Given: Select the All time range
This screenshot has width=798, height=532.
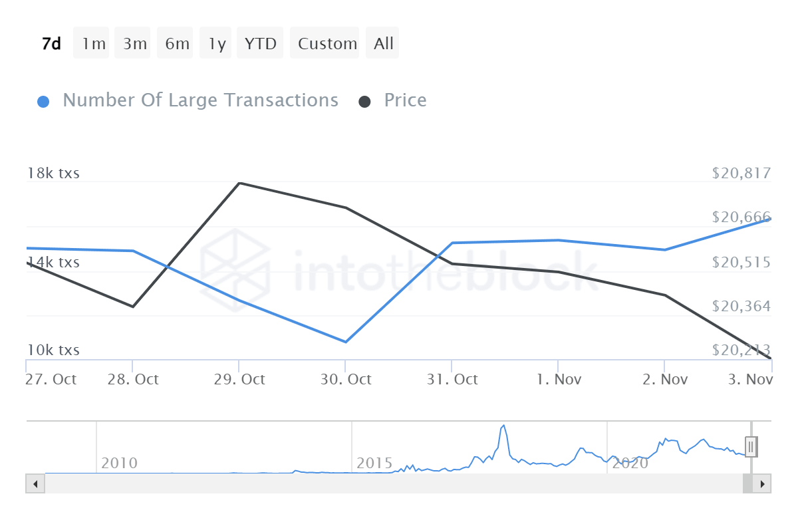Looking at the screenshot, I should coord(382,43).
